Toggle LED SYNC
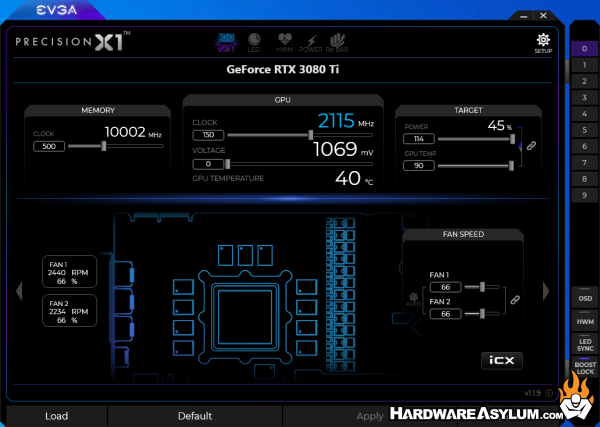The width and height of the screenshot is (600, 427). point(585,344)
